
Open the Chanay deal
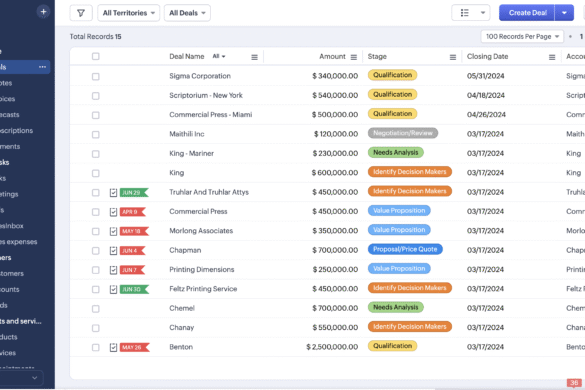click(182, 328)
